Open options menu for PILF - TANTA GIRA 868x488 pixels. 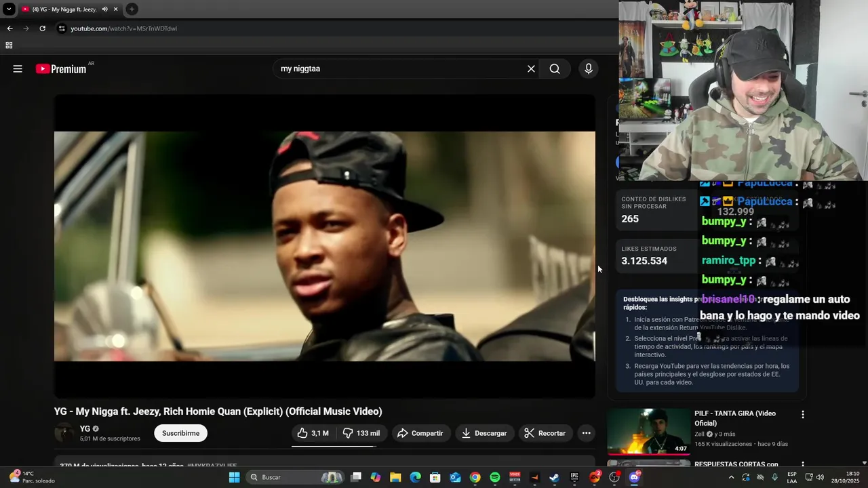coord(803,414)
